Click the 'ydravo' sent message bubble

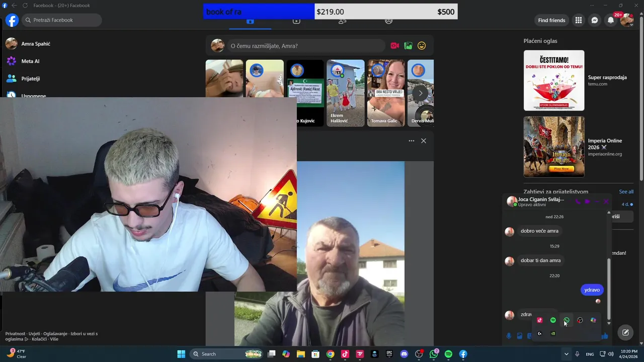tap(592, 290)
